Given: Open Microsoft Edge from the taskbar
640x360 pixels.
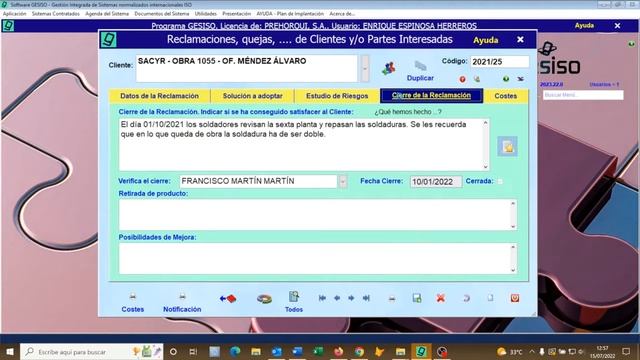Looking at the screenshot, I should click(235, 351).
